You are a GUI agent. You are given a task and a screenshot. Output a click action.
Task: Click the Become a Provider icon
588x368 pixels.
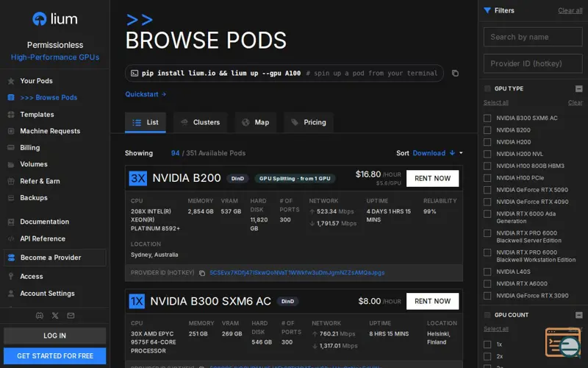click(x=11, y=258)
